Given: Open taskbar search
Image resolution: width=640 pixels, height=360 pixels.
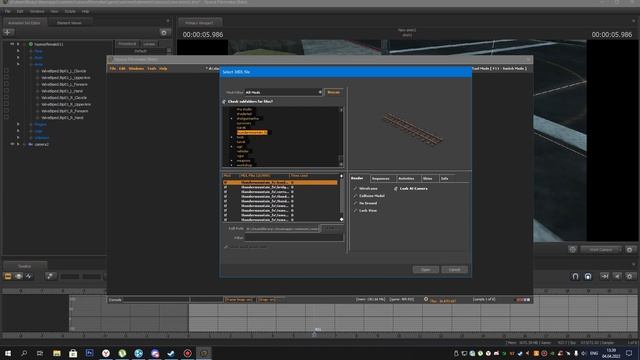Looking at the screenshot, I should [x=24, y=353].
